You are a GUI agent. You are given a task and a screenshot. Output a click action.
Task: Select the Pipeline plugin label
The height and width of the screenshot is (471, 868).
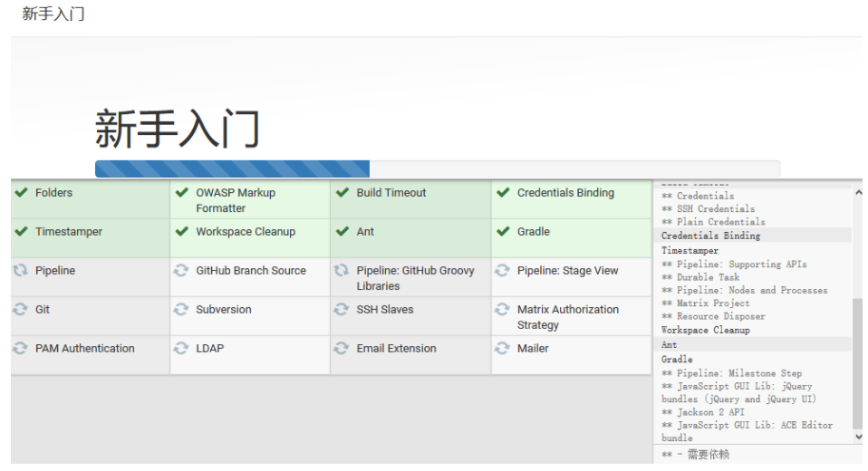pyautogui.click(x=55, y=270)
